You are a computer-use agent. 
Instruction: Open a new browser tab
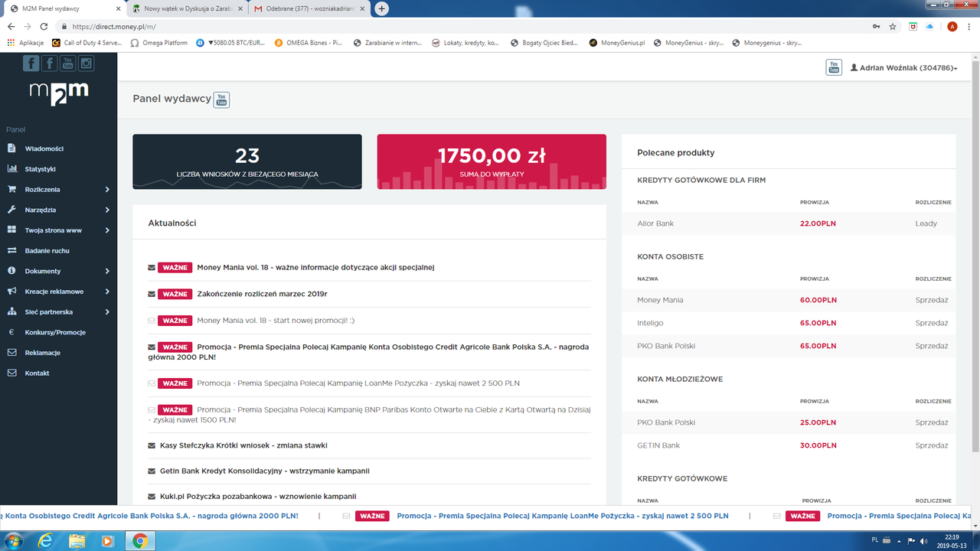tap(381, 8)
